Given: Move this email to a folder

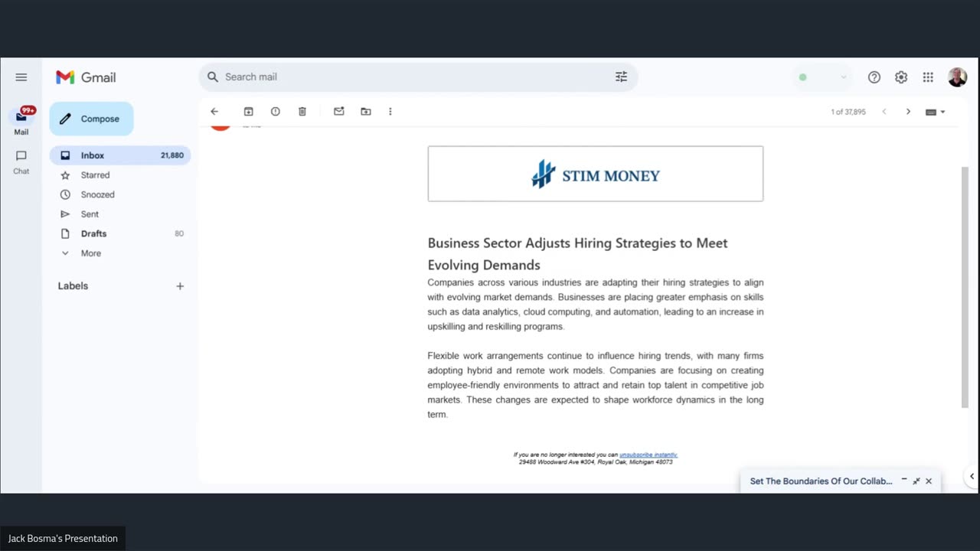Looking at the screenshot, I should point(366,112).
